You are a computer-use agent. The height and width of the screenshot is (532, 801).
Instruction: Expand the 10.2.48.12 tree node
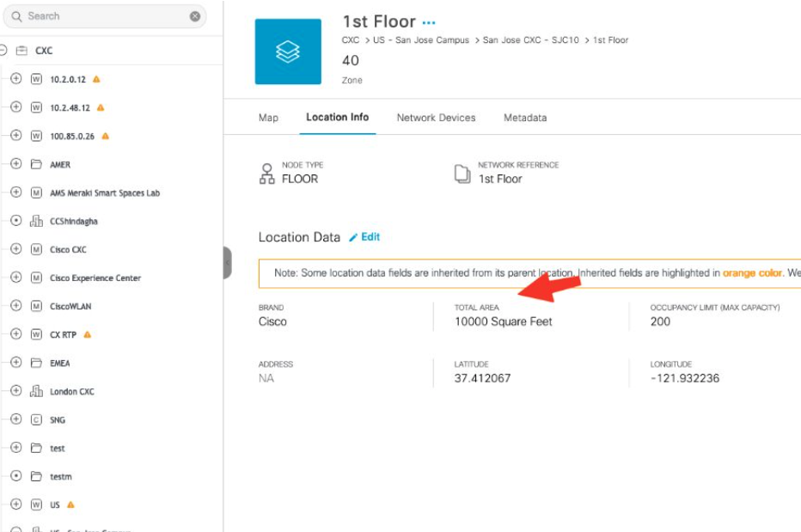(x=15, y=107)
